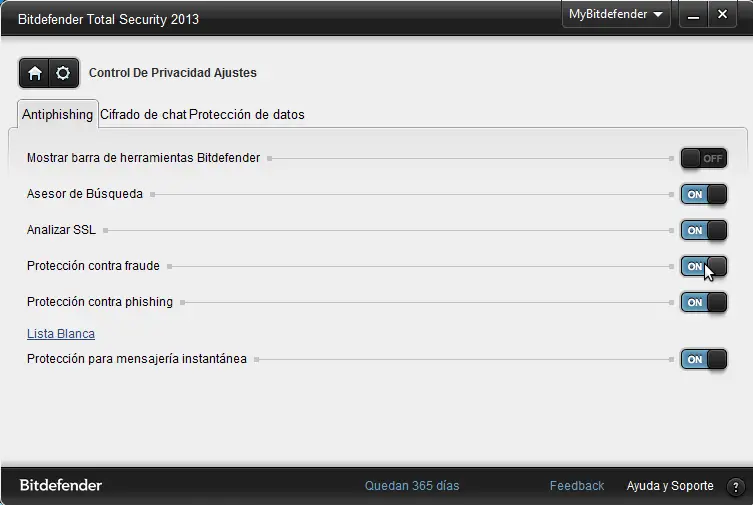753x505 pixels.
Task: Select the Antiphishing tab
Action: coord(58,114)
